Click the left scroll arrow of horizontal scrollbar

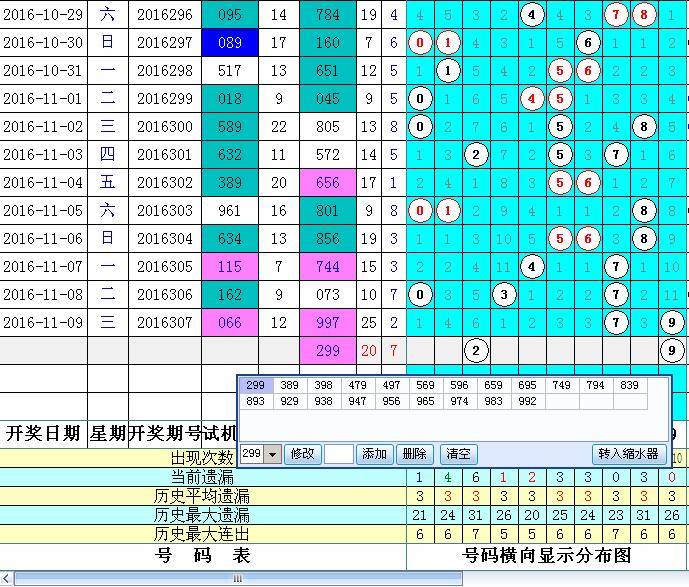[x=6, y=579]
